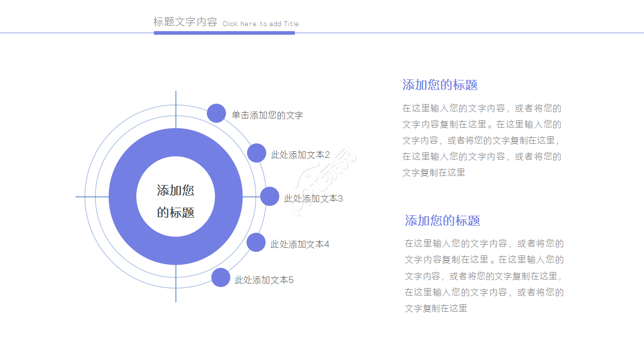
Task: Click the bullet circle beside 此处添加文本4
Action: [x=256, y=242]
